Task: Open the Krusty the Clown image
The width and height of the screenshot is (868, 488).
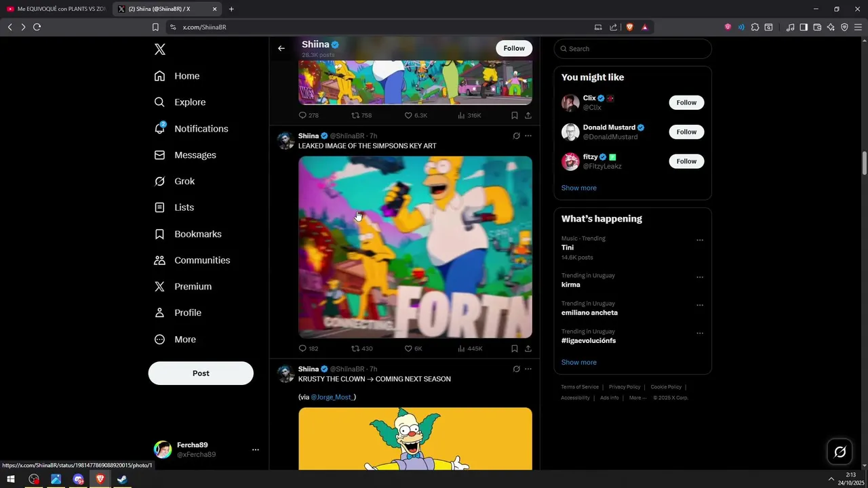Action: coord(415,439)
